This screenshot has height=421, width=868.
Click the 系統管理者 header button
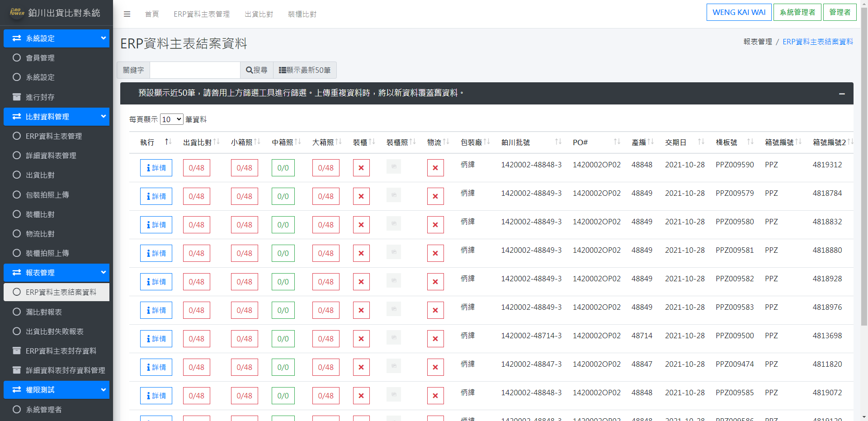click(x=797, y=12)
